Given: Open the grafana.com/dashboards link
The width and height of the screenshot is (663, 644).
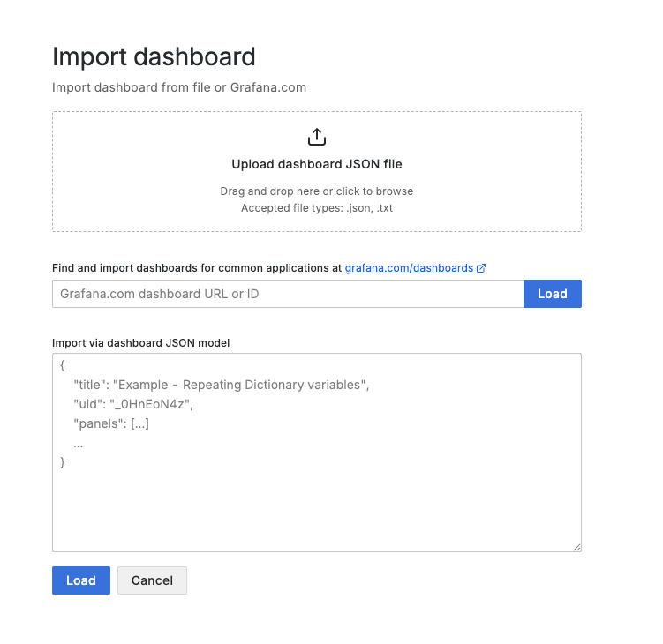Looking at the screenshot, I should pyautogui.click(x=409, y=268).
